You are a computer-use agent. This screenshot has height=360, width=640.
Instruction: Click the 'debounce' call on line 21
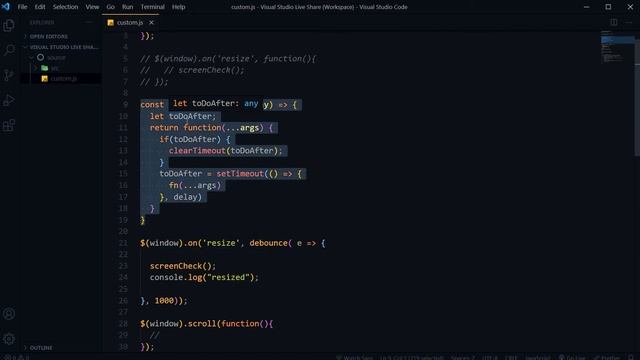[269, 243]
